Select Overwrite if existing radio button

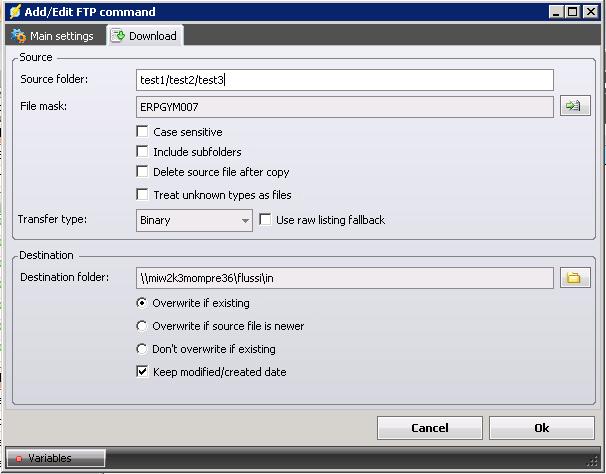coord(142,303)
